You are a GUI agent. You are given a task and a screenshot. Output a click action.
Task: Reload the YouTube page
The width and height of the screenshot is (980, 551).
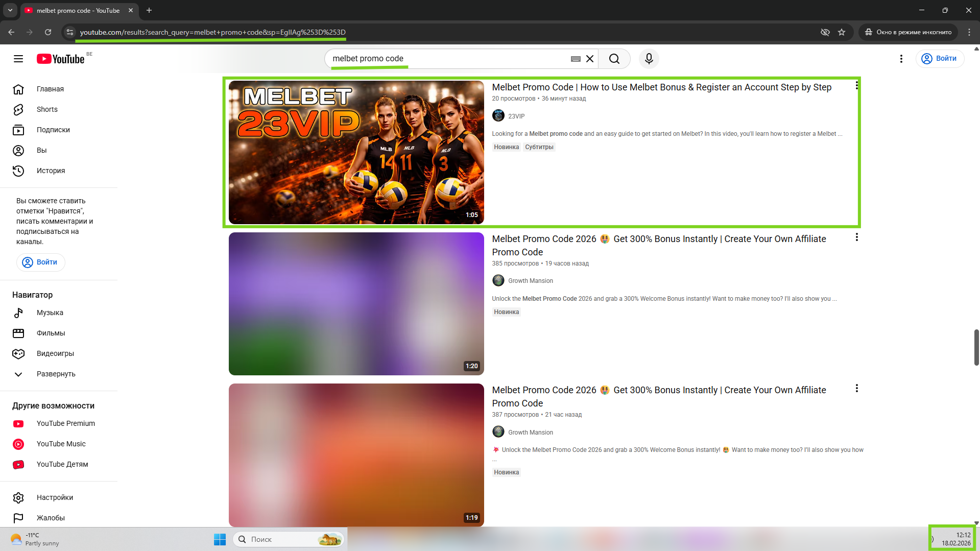coord(48,32)
